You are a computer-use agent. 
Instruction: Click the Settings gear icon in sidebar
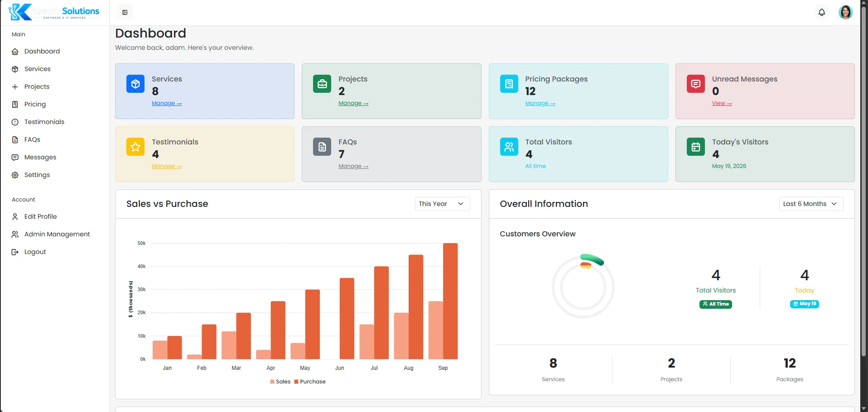point(15,175)
